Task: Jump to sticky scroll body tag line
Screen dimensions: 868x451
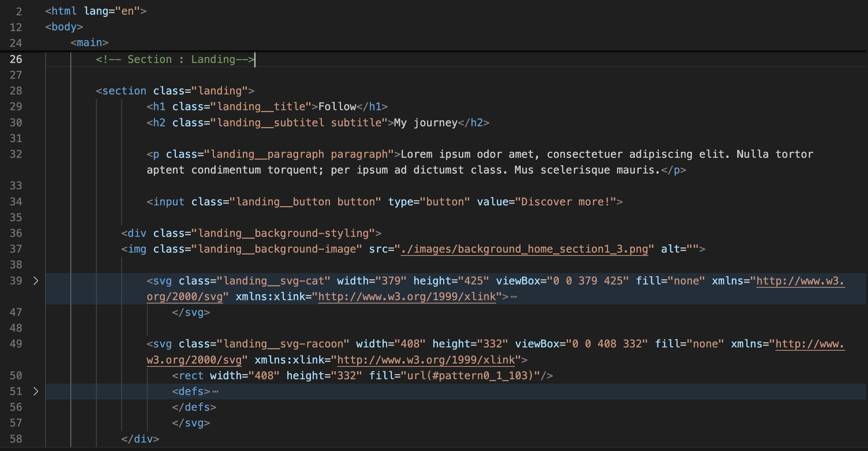Action: point(64,27)
